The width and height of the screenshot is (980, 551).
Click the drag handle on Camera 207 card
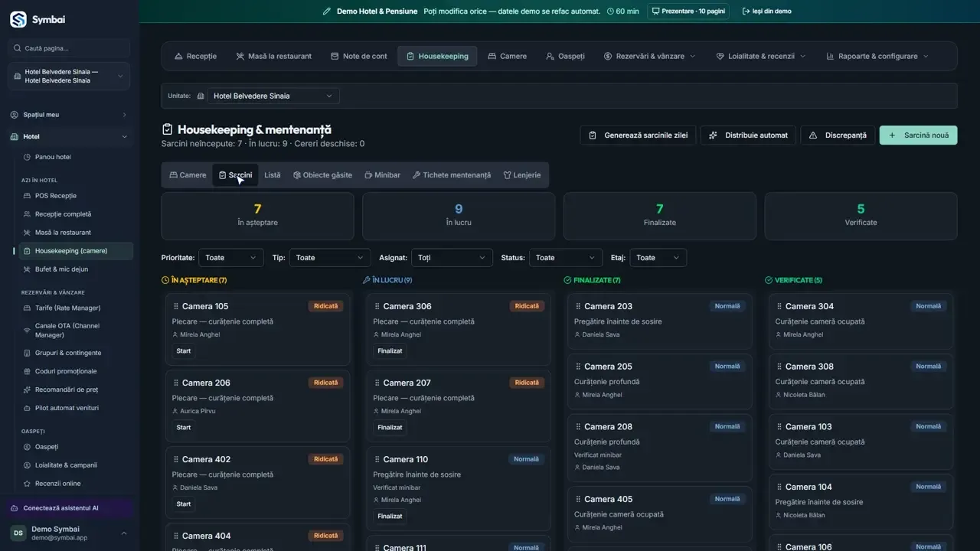[x=377, y=383]
